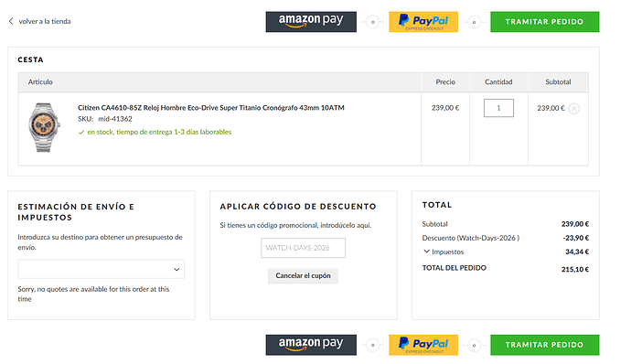Image resolution: width=631 pixels, height=364 pixels.
Task: Click the Articulo column header
Action: pos(40,81)
